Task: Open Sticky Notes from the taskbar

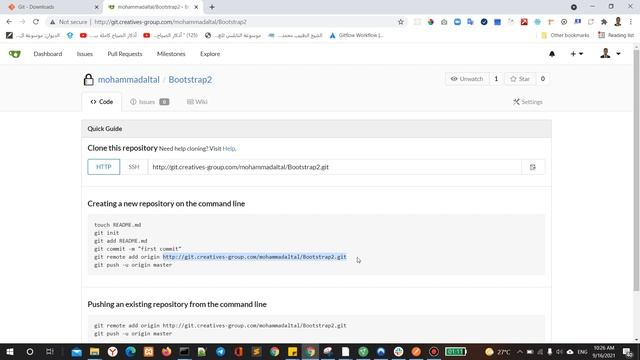Action: (x=292, y=351)
